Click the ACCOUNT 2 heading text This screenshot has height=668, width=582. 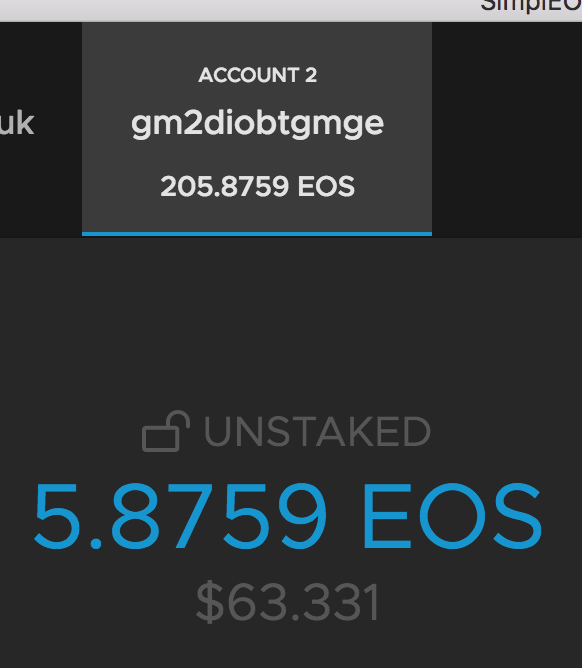pos(257,75)
